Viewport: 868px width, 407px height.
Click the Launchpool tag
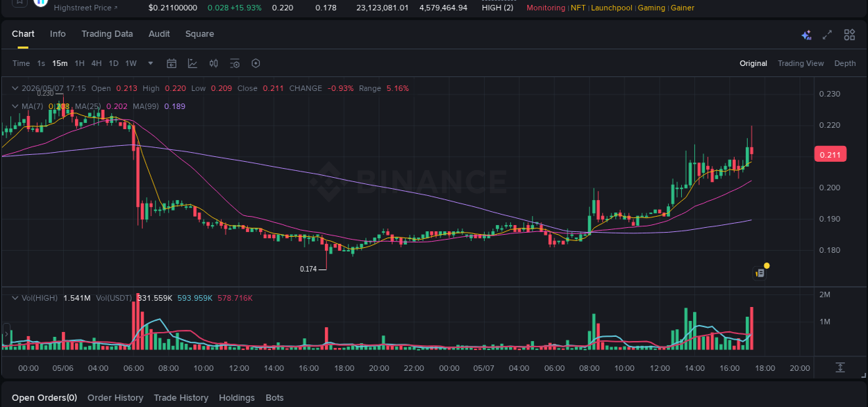pos(611,8)
